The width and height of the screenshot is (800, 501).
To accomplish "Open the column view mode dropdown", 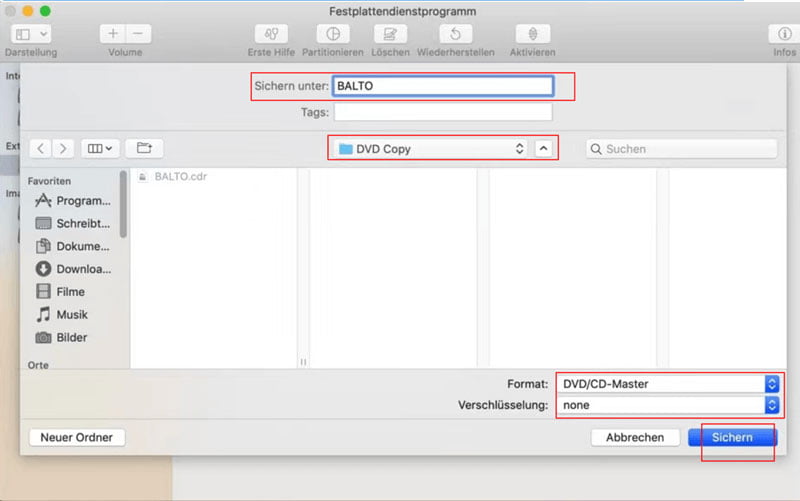I will click(100, 148).
